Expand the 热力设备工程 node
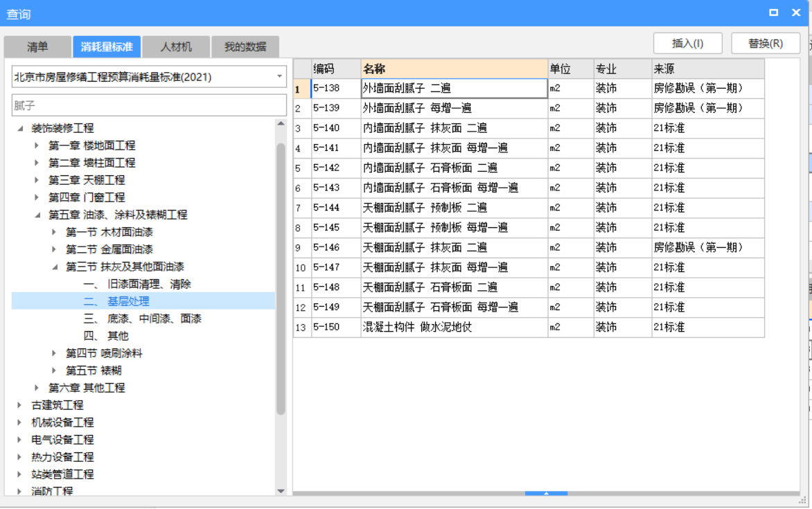This screenshot has width=812, height=509. coord(19,456)
